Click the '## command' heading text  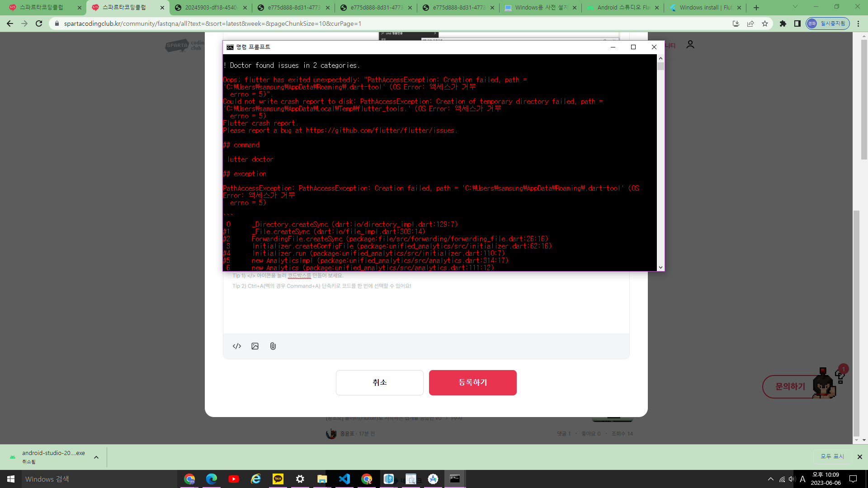coord(241,145)
